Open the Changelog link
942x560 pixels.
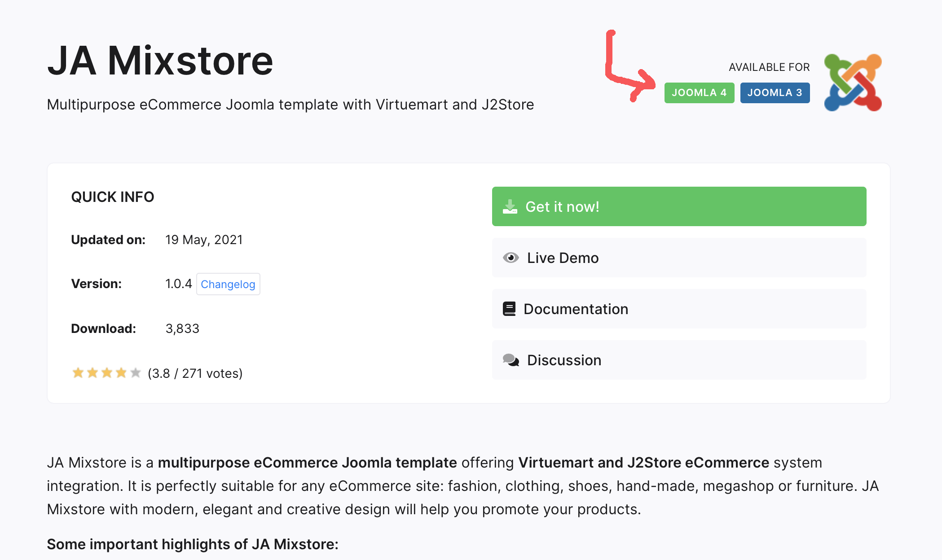pos(228,284)
